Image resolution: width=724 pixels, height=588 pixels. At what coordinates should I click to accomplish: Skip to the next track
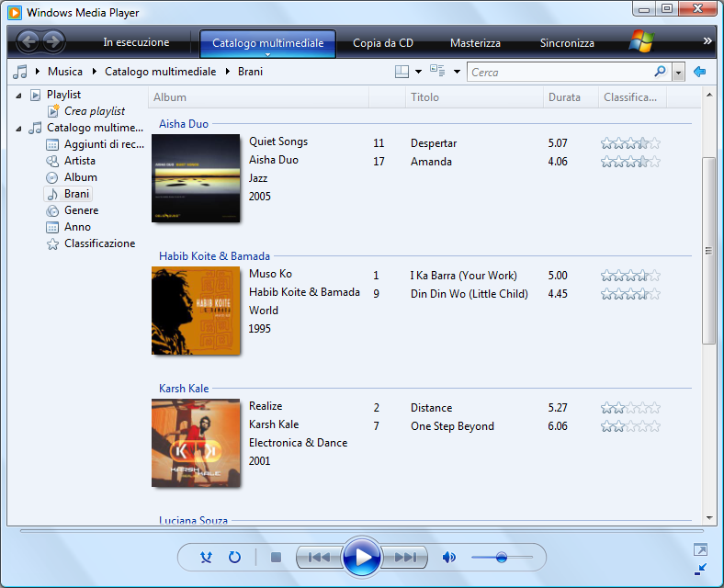point(405,558)
